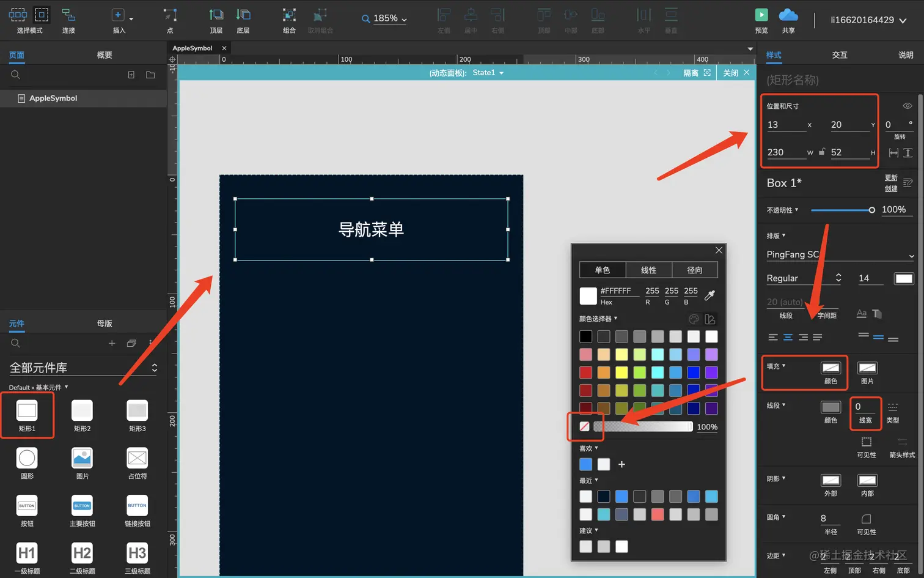
Task: Open the style manager icon beside 更新
Action: [908, 183]
